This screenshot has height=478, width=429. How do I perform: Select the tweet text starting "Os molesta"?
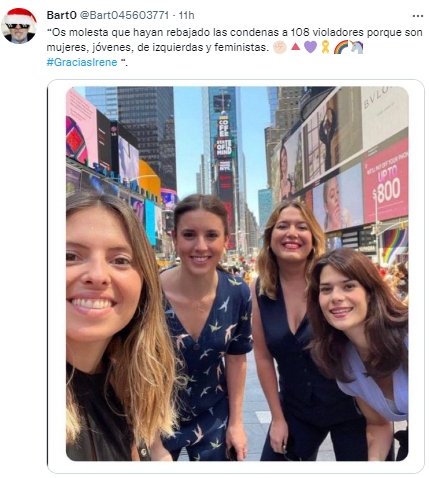(x=235, y=47)
